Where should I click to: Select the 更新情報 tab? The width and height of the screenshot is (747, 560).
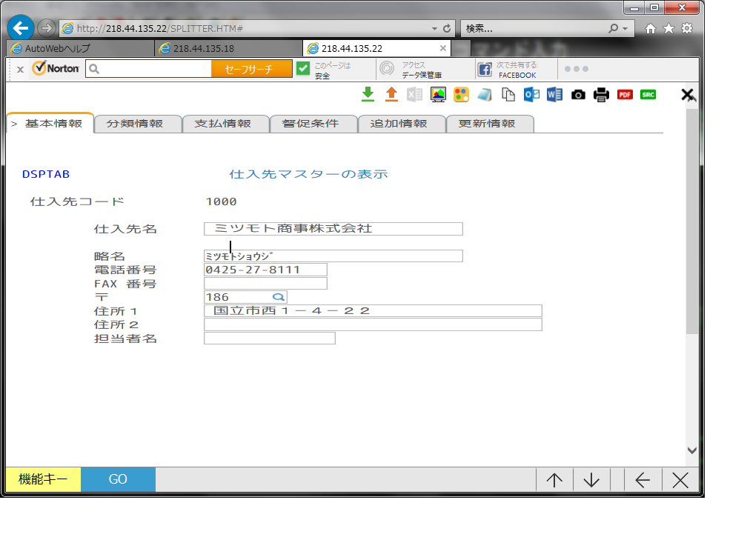coord(490,124)
